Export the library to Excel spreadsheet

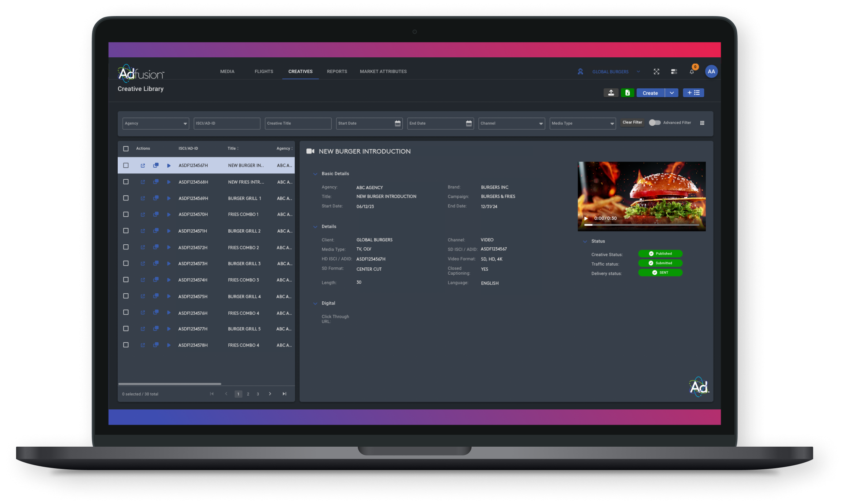tap(628, 93)
